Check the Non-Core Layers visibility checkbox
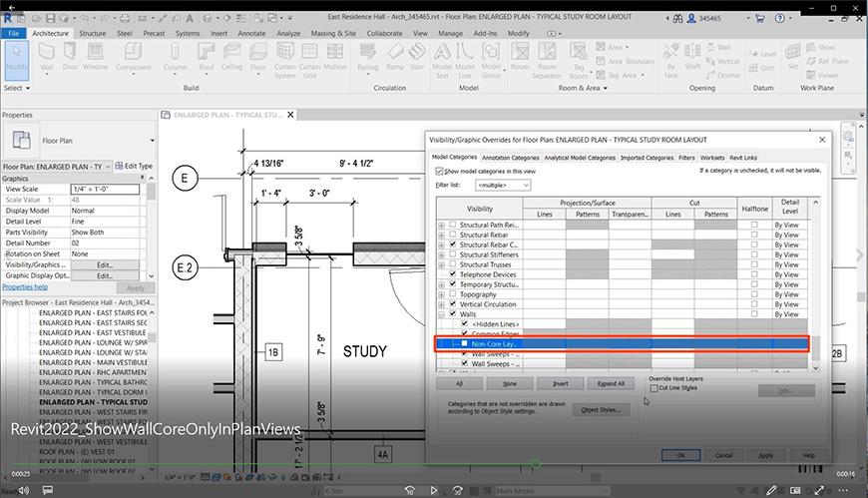 click(465, 343)
